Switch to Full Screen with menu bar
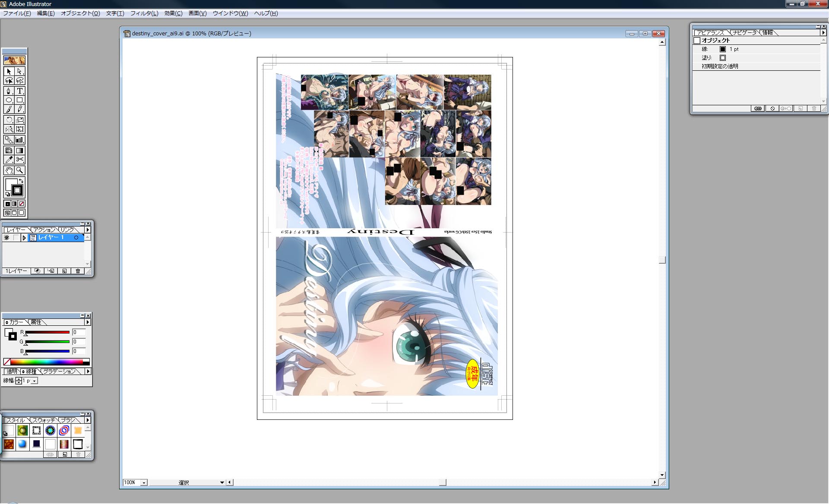Screen dimensions: 829x504 14,213
